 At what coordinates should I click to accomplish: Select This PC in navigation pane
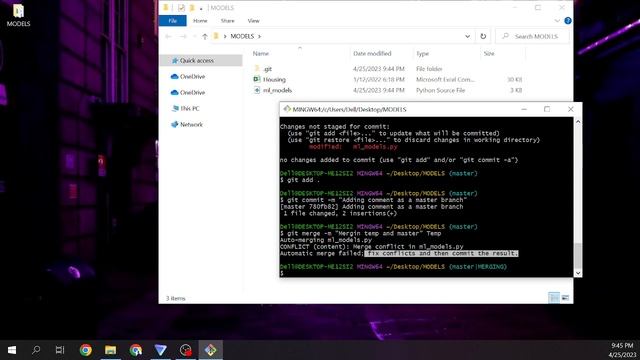click(190, 109)
